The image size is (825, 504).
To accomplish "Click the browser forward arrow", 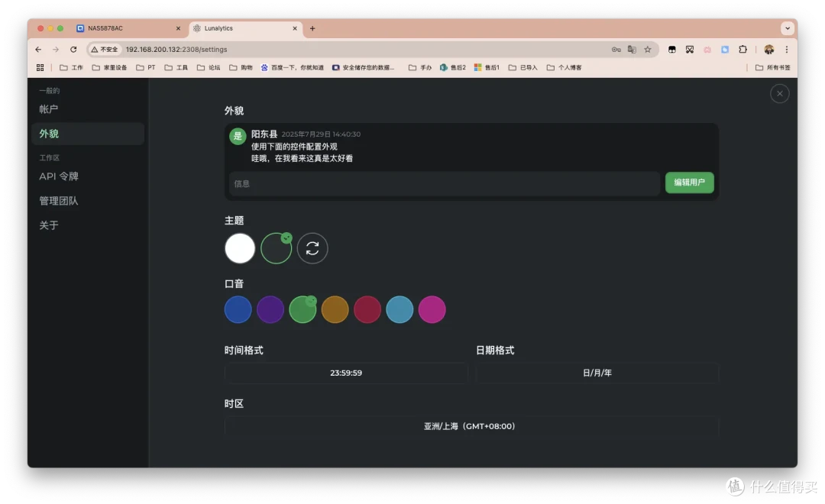I will pyautogui.click(x=56, y=50).
